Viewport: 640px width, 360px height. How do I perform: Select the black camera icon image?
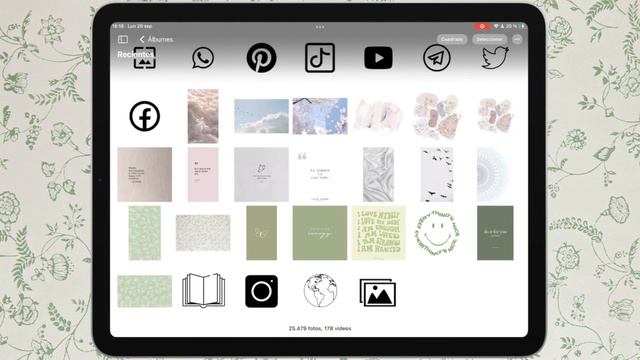261,291
